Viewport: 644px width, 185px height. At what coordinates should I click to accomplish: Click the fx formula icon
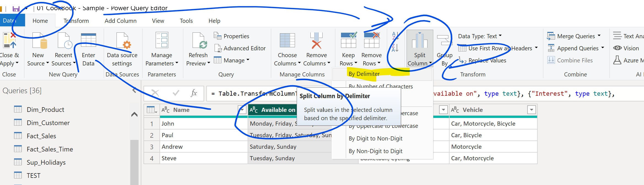click(x=194, y=93)
